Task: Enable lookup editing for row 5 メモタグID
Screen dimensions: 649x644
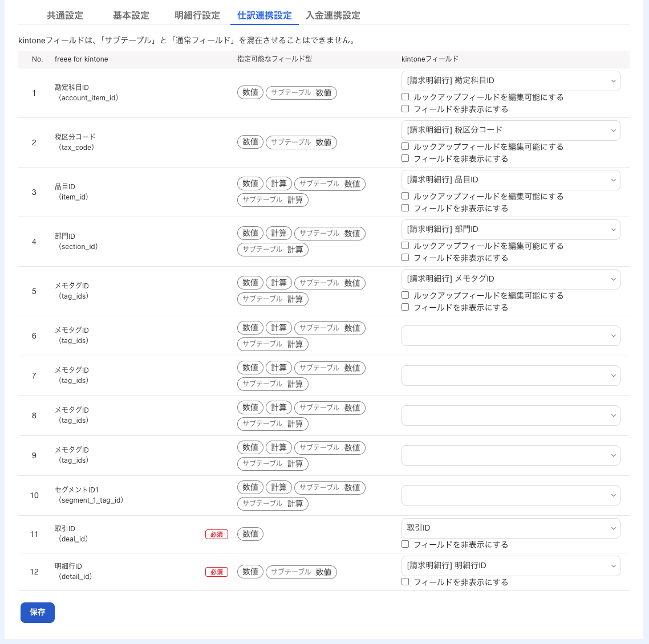Action: coord(405,295)
